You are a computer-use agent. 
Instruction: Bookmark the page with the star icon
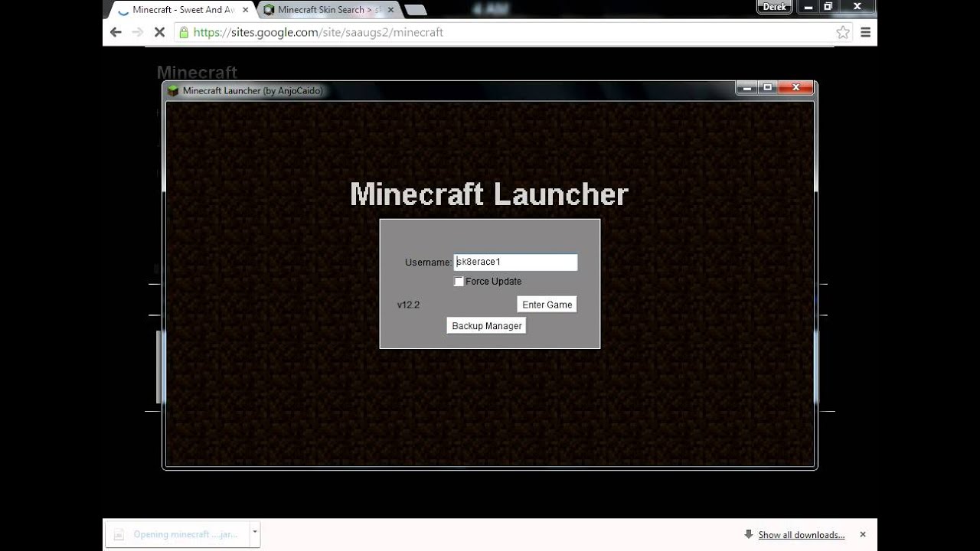coord(843,32)
